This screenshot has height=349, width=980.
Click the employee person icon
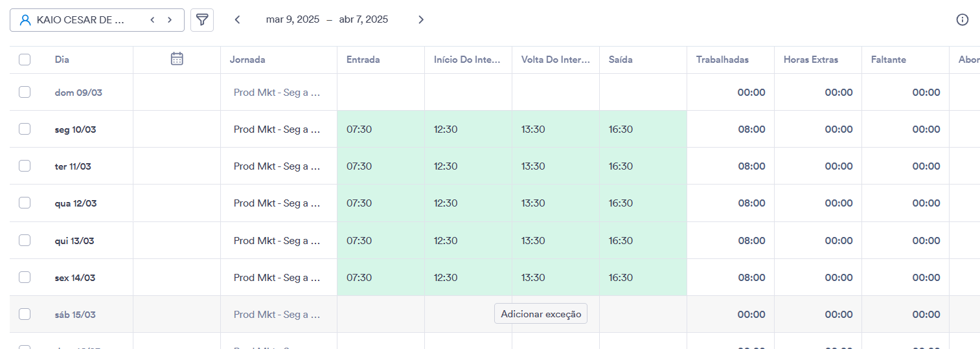(x=25, y=20)
